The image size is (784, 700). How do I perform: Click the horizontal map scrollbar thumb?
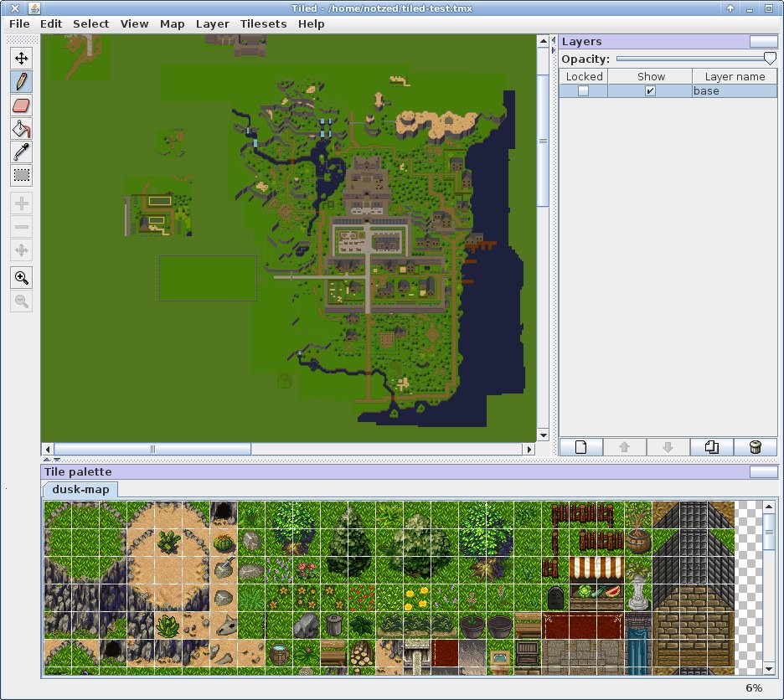[152, 449]
